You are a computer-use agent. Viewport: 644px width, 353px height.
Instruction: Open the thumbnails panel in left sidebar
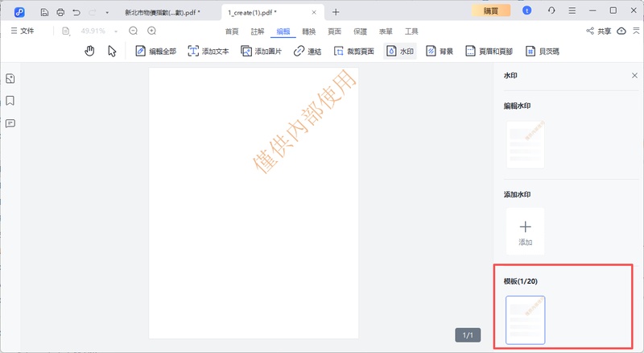click(10, 79)
